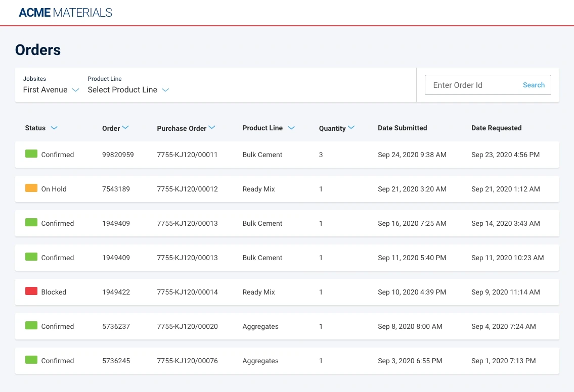Click the Search button
This screenshot has height=392, width=574.
tap(534, 85)
